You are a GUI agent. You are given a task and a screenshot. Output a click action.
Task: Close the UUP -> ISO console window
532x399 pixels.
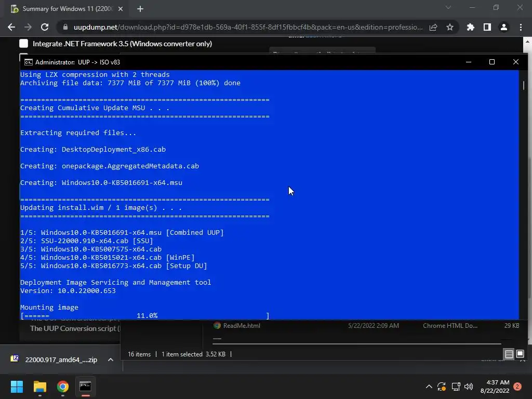(x=516, y=62)
